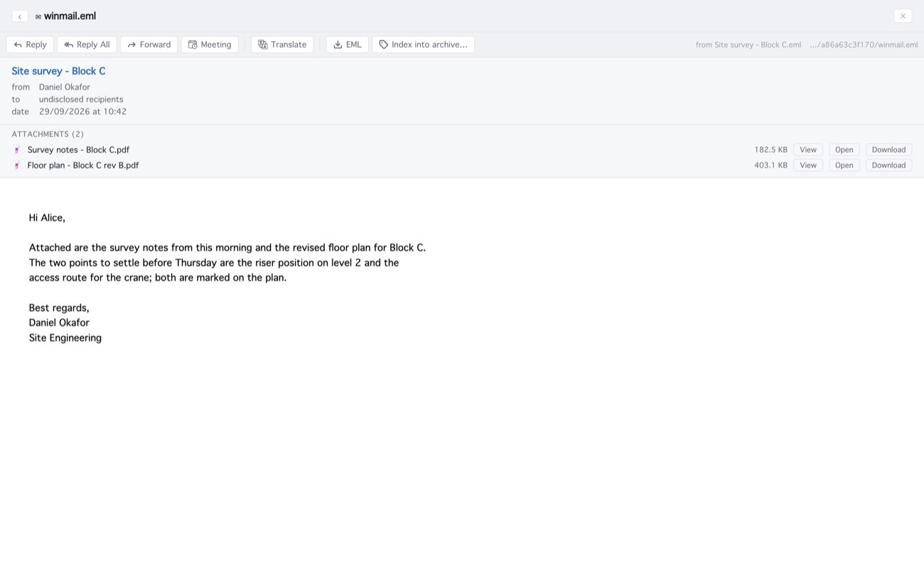Click Index into archive… button
Image resolution: width=924 pixels, height=577 pixels.
(423, 45)
